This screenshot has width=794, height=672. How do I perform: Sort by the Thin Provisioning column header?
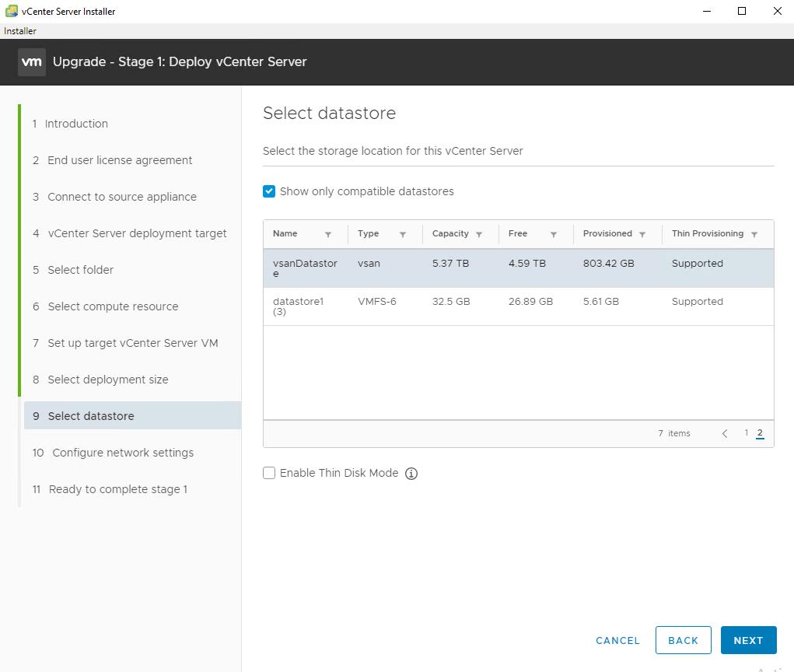(708, 233)
